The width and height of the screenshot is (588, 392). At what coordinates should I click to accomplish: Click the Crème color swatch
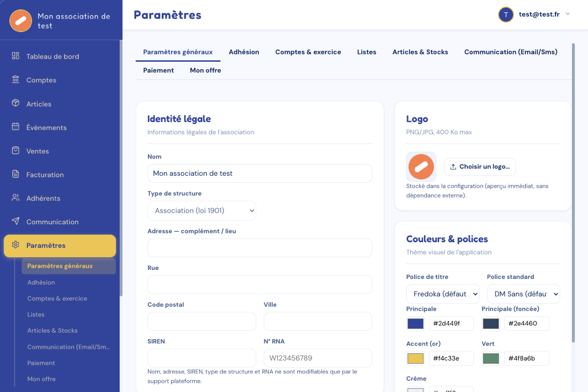(416, 390)
